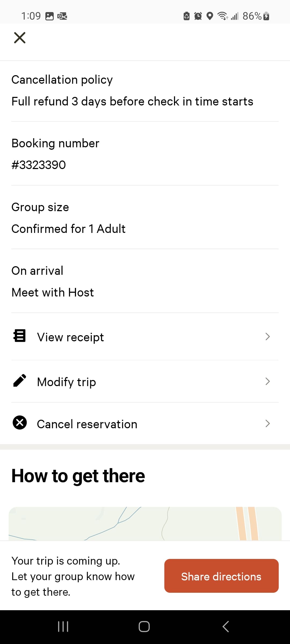
Task: Tap the receipt icon beside View receipt
Action: 20,336
